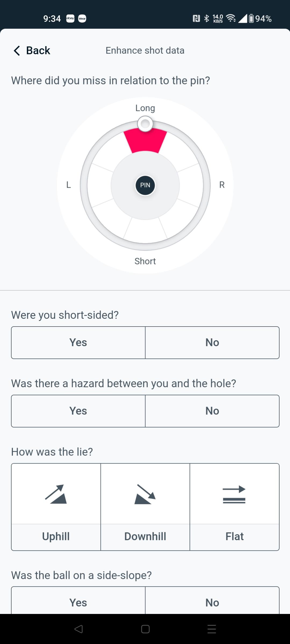The image size is (290, 644).
Task: Select the Flat lie arrow icon
Action: click(x=234, y=494)
